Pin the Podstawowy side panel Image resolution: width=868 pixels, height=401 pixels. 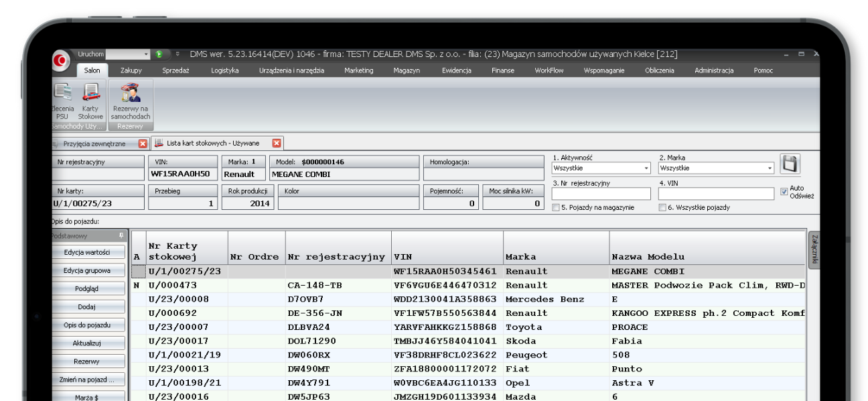pyautogui.click(x=121, y=236)
